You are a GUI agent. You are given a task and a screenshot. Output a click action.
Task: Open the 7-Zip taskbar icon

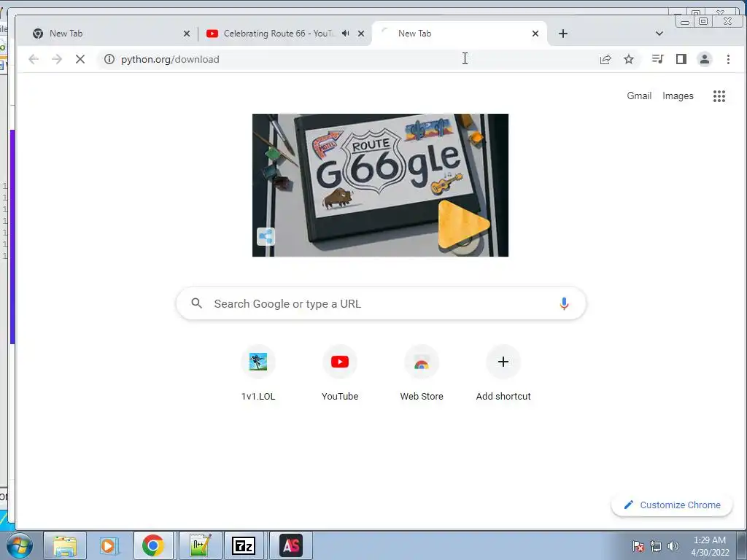[244, 545]
